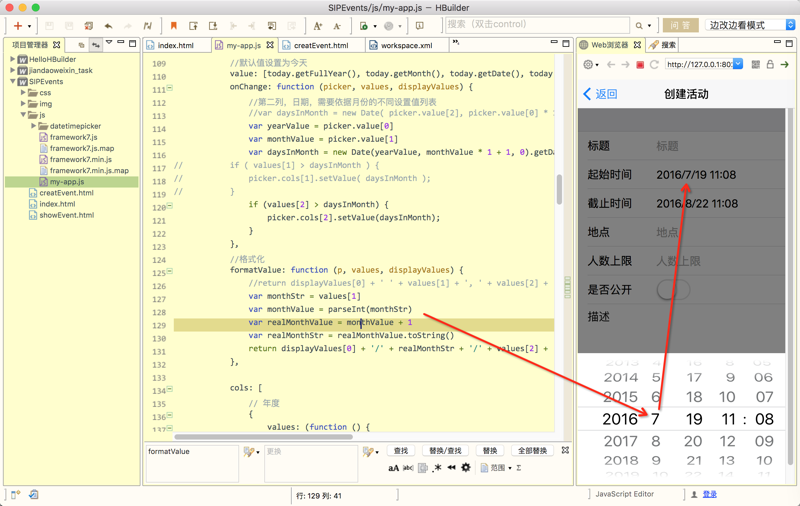Toggle whole word match option

[408, 468]
